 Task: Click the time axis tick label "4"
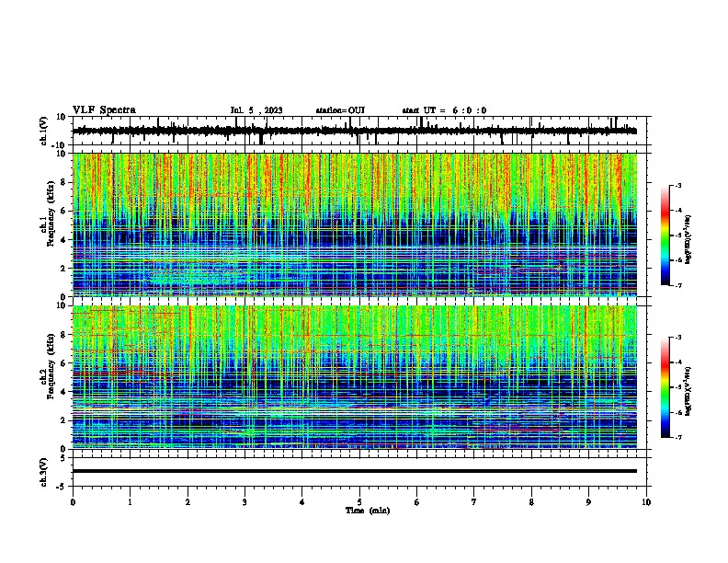(302, 502)
